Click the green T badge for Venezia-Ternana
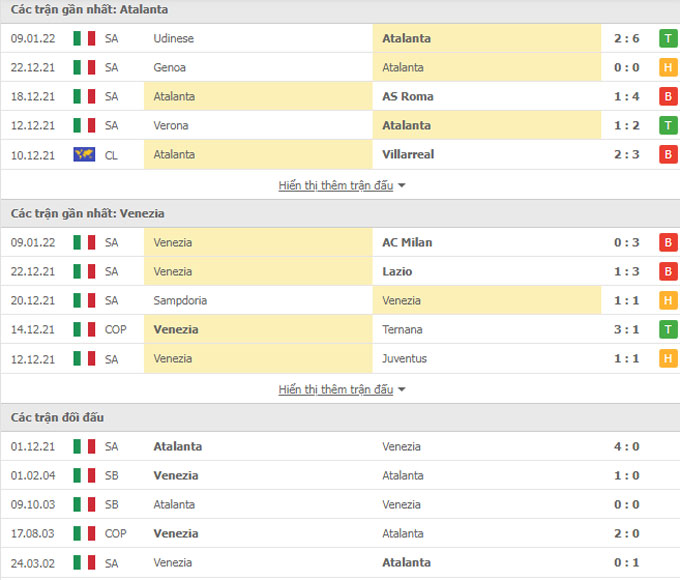This screenshot has height=580, width=680. point(668,329)
